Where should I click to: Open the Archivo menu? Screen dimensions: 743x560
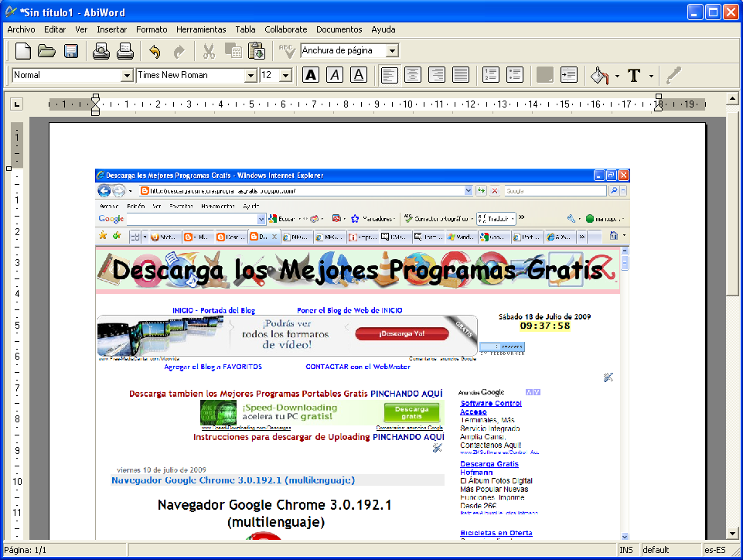(22, 29)
